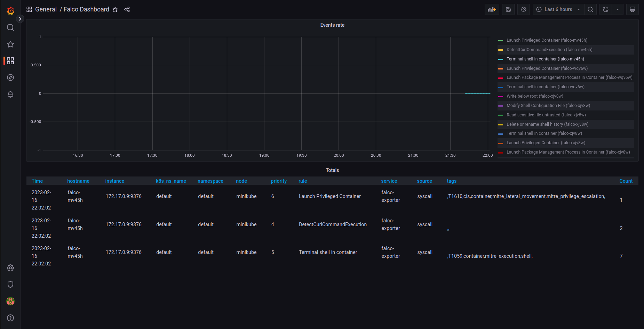
Task: Open the Help question mark icon
Action: tap(10, 318)
